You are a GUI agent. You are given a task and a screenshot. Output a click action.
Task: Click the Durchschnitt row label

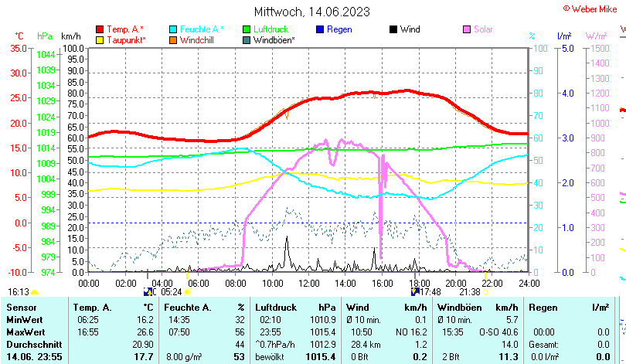(x=32, y=343)
